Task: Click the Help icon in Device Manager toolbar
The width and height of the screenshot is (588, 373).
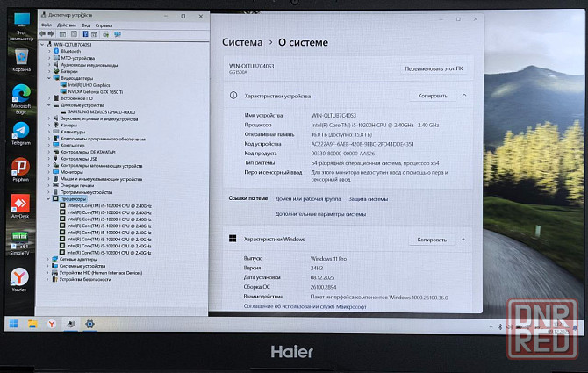Action: tap(85, 34)
